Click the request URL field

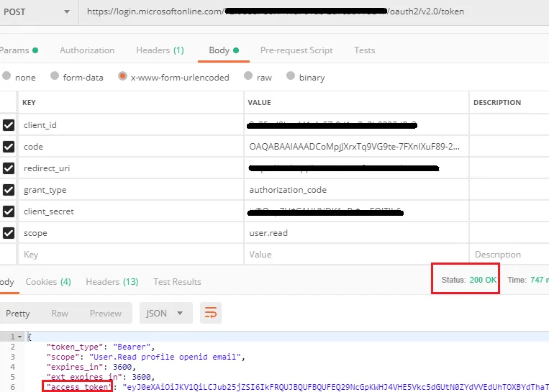pos(314,12)
